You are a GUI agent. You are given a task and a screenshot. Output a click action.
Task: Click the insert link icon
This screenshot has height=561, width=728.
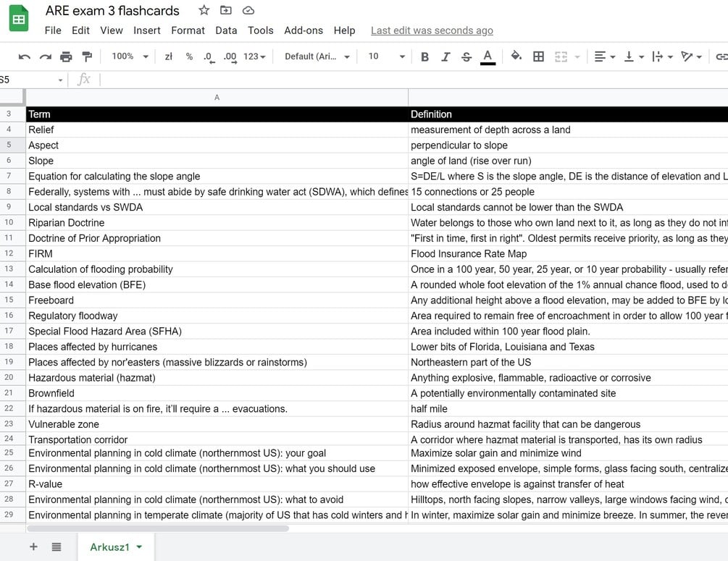tap(721, 56)
